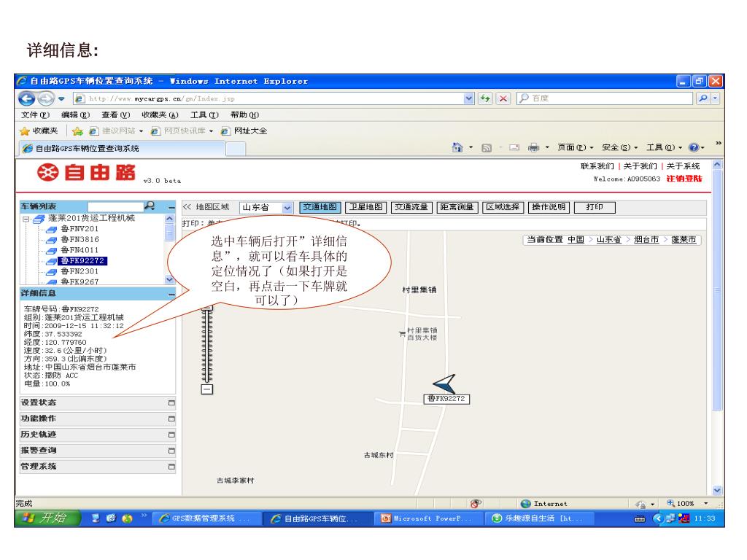This screenshot has width=747, height=560.
Task: Click the 百度 search input box
Action: pos(605,98)
